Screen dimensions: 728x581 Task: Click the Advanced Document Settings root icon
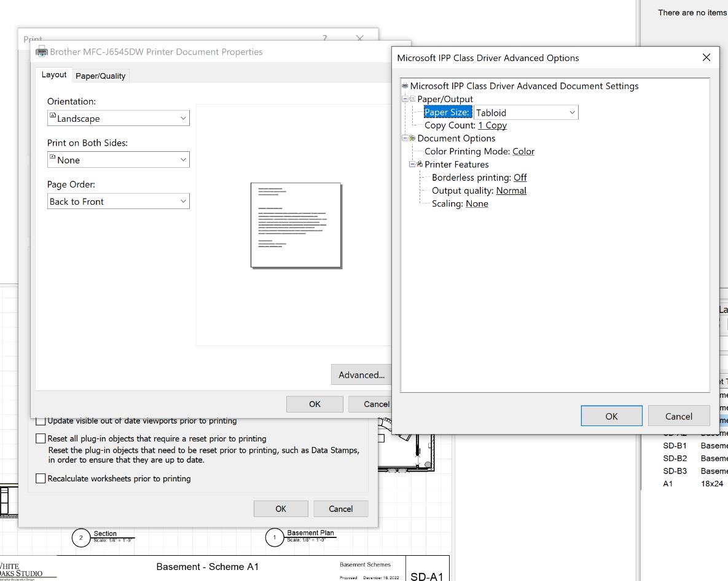pyautogui.click(x=405, y=86)
